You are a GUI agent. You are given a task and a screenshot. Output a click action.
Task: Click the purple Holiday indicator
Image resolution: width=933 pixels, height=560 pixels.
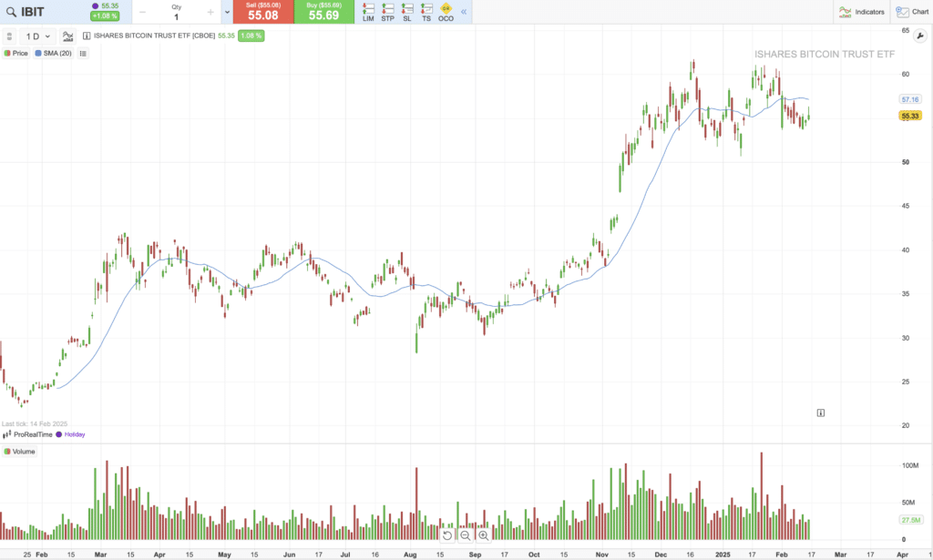coord(71,434)
